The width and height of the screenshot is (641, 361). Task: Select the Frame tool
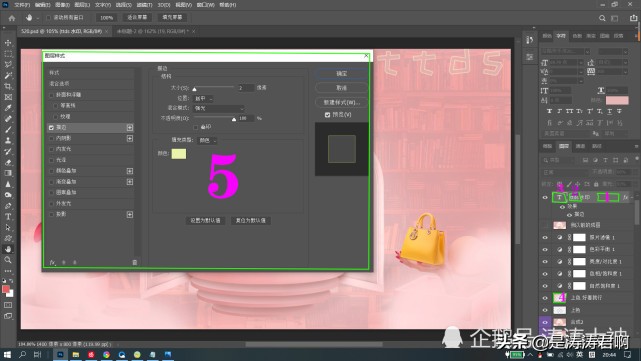[x=8, y=97]
